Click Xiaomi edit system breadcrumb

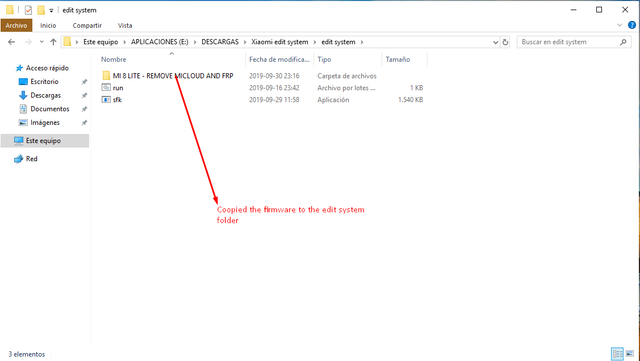click(280, 42)
